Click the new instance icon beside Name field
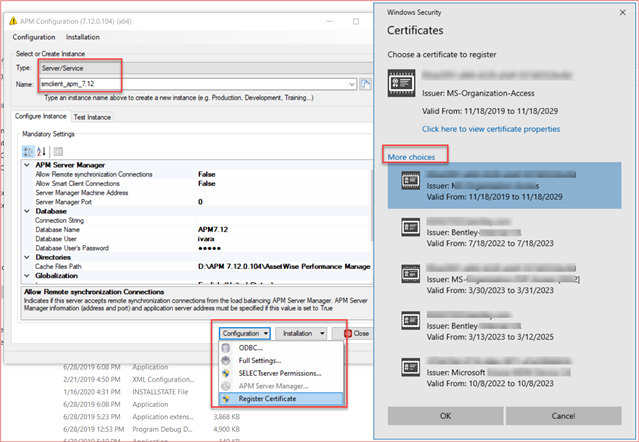Viewport: 639px width, 442px height. (366, 84)
